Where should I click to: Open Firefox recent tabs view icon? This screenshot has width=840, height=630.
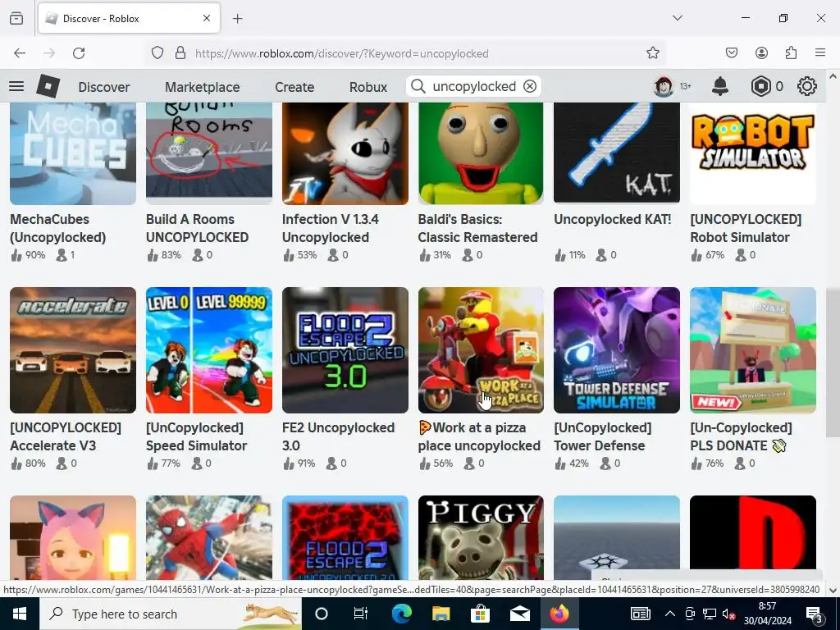[16, 19]
